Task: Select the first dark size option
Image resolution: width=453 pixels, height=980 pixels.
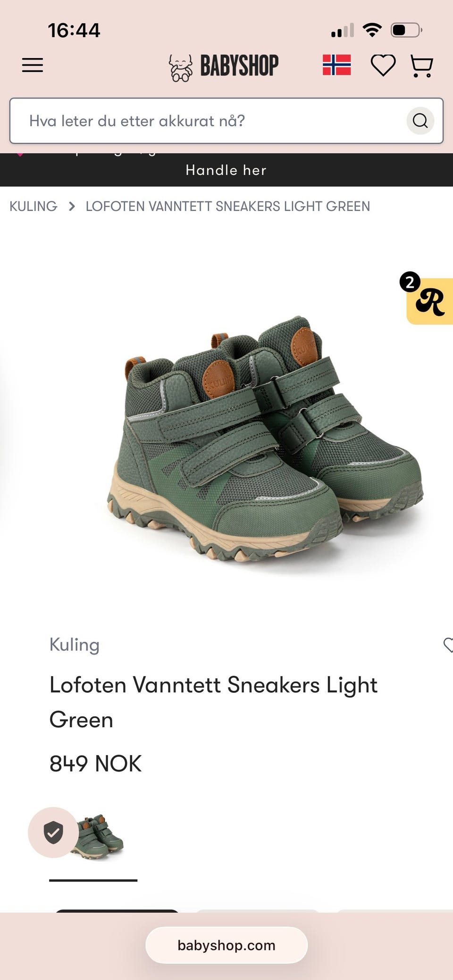Action: pyautogui.click(x=117, y=911)
